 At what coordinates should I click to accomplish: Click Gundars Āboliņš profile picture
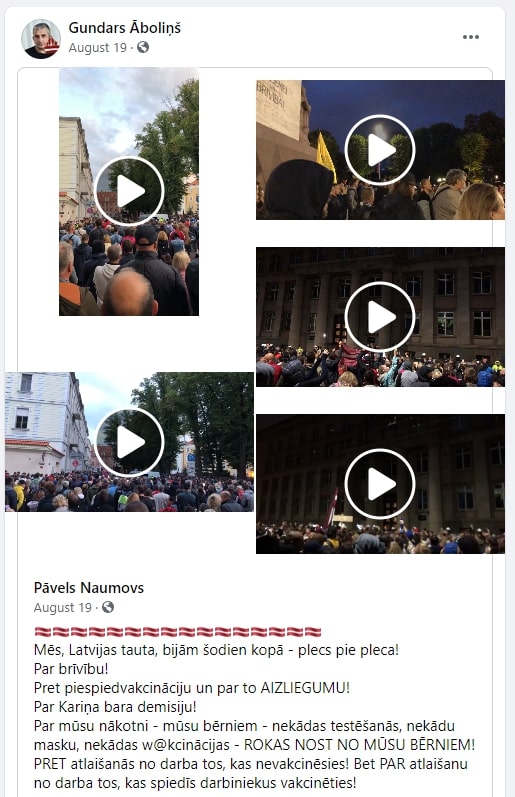[x=41, y=39]
